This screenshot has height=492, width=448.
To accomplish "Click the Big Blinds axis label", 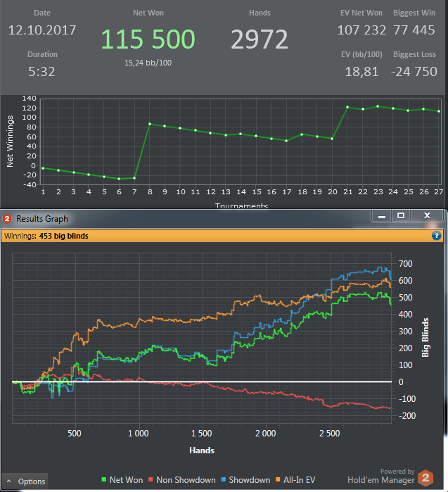I will tap(425, 338).
